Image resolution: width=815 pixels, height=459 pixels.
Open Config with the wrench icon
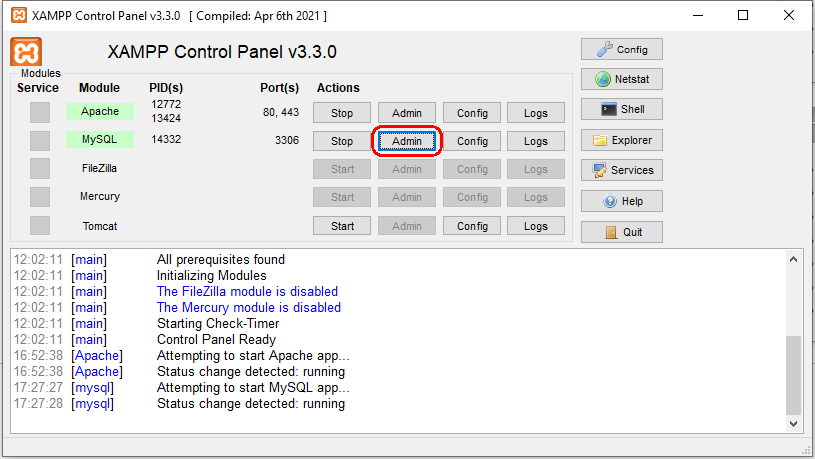pos(621,49)
